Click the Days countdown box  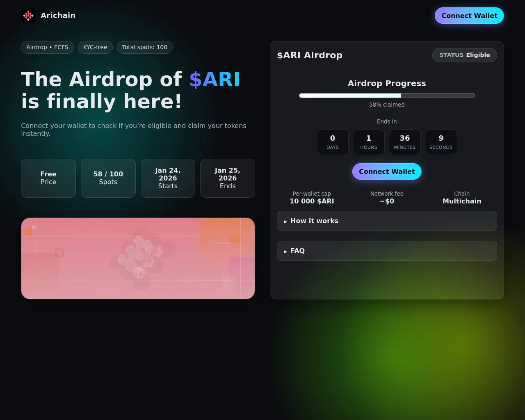click(x=333, y=142)
